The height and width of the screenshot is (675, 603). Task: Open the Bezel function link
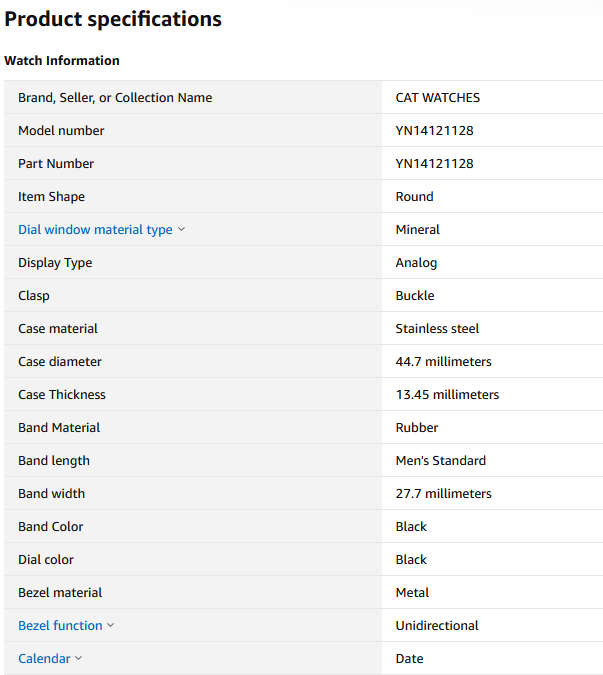tap(60, 625)
